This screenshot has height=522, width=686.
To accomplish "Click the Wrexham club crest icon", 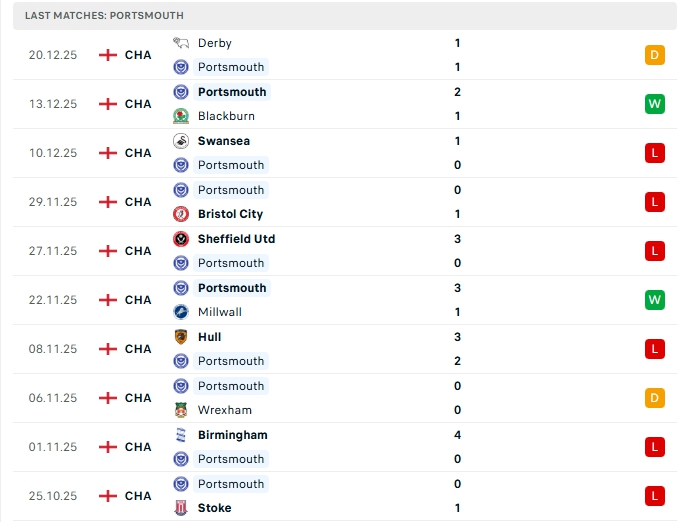I will 181,410.
